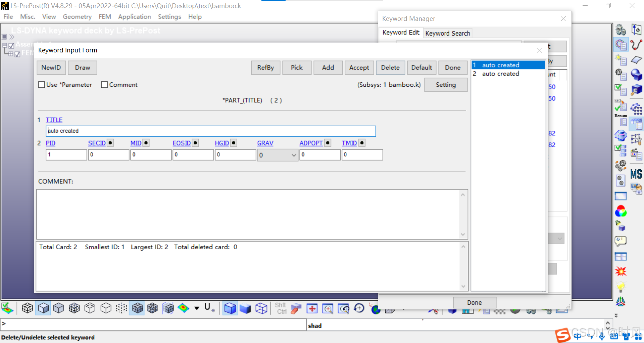Click the TITLE link
The width and height of the screenshot is (644, 343).
[x=54, y=120]
